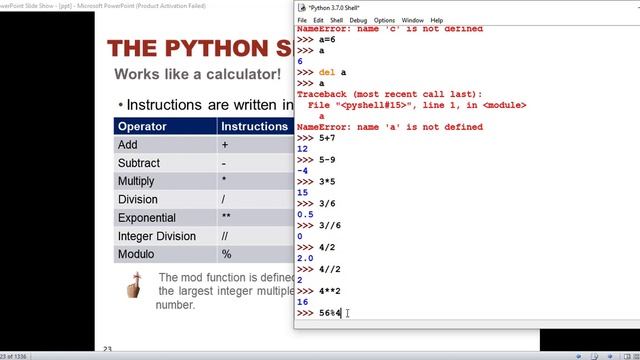The height and width of the screenshot is (360, 640).
Task: Go to next slide in PowerPoint status bar
Action: [610, 356]
